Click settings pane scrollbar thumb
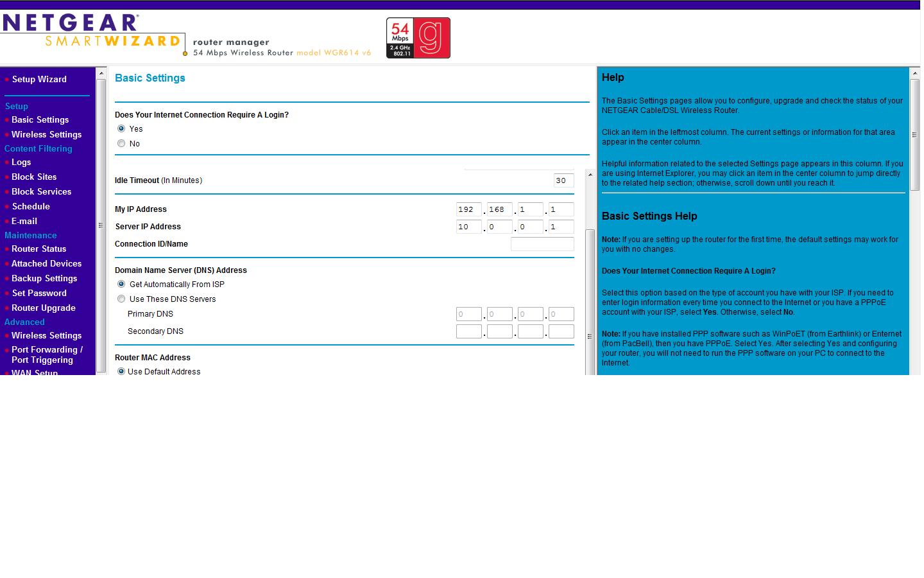 [x=590, y=302]
